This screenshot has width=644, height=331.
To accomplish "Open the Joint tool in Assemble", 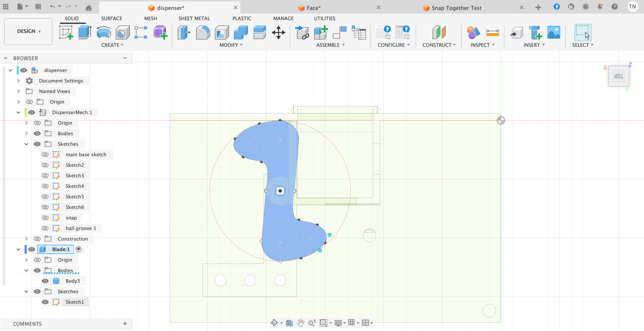I will point(340,32).
